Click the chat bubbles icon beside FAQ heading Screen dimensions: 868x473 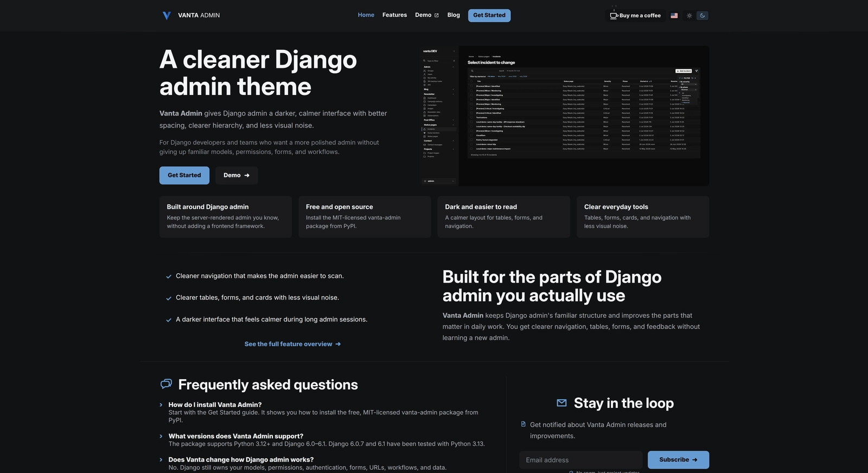click(x=166, y=384)
